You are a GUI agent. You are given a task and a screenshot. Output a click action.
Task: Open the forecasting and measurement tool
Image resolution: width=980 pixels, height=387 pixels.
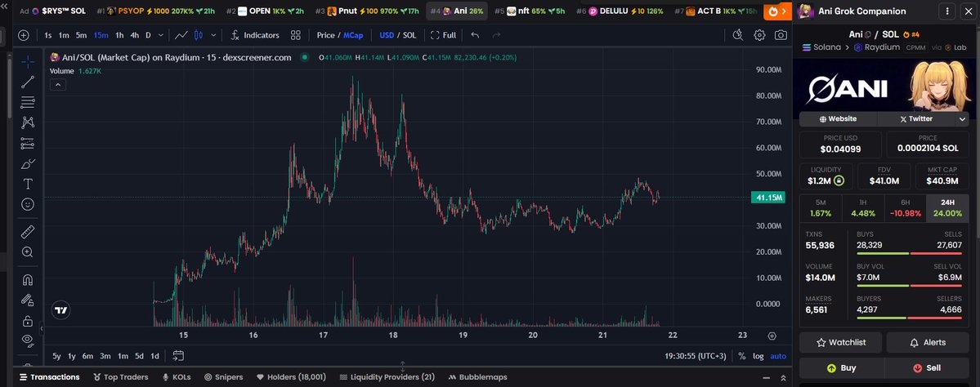click(x=28, y=143)
